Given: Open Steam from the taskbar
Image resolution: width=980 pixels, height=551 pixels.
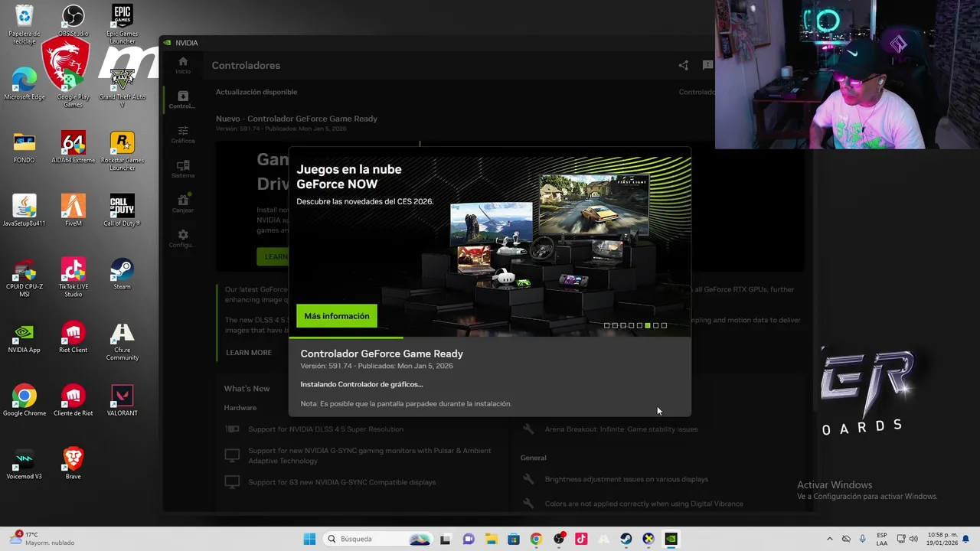Looking at the screenshot, I should click(626, 539).
